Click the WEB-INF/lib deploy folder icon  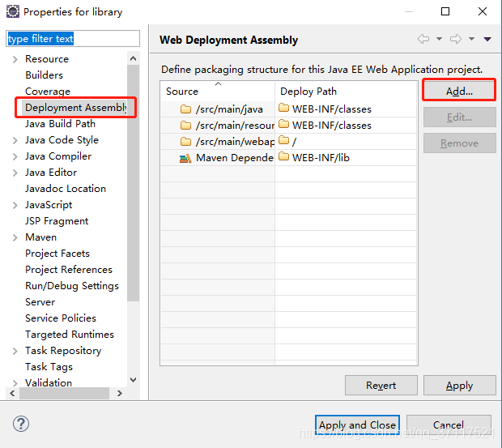coord(284,156)
